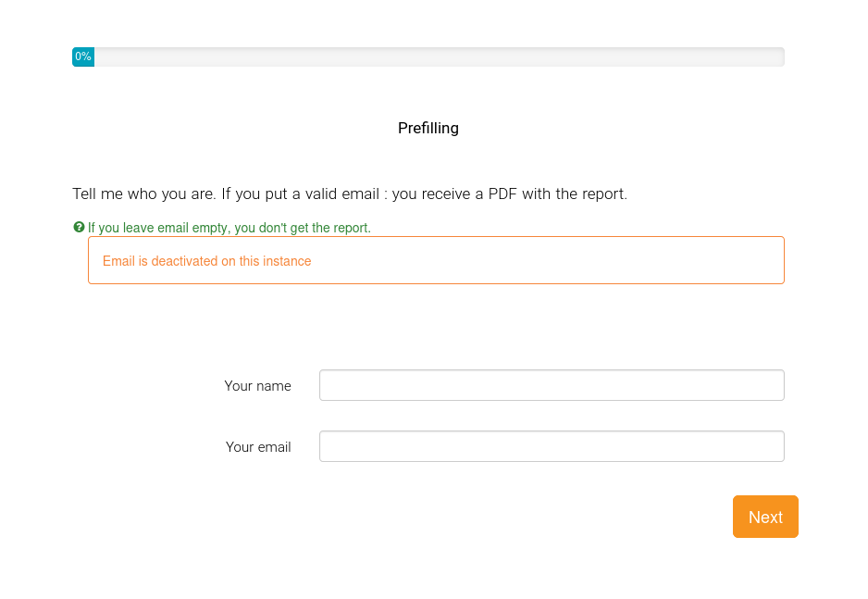Select the 'Email is deactivated on this instance' alert

[x=436, y=260]
